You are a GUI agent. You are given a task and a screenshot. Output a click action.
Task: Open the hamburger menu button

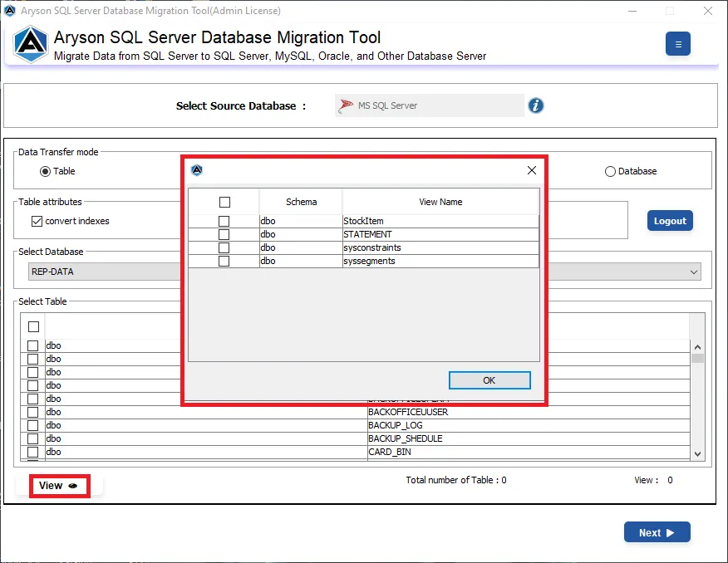click(677, 44)
